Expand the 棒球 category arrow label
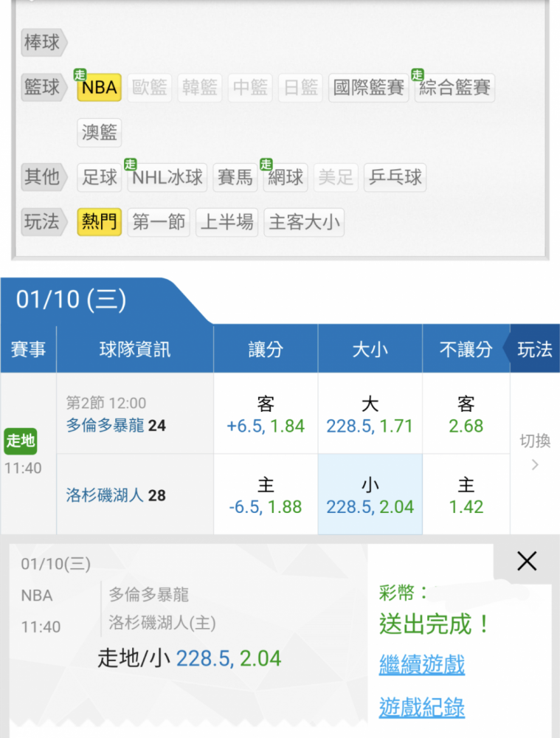560x738 pixels. click(x=44, y=43)
